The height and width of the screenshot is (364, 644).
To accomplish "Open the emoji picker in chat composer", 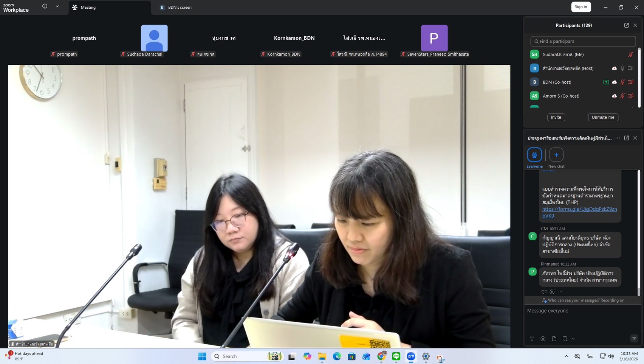I will (543, 339).
